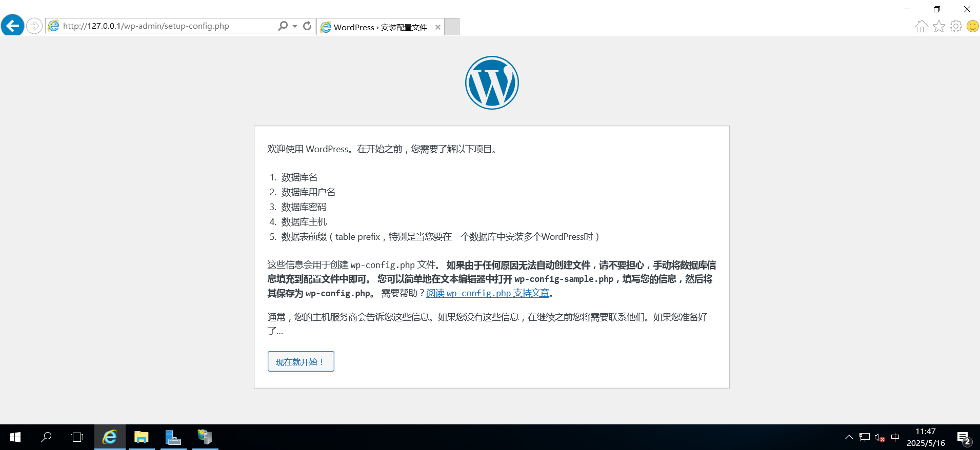This screenshot has width=980, height=450.
Task: Click the WordPress logo
Action: 492,83
